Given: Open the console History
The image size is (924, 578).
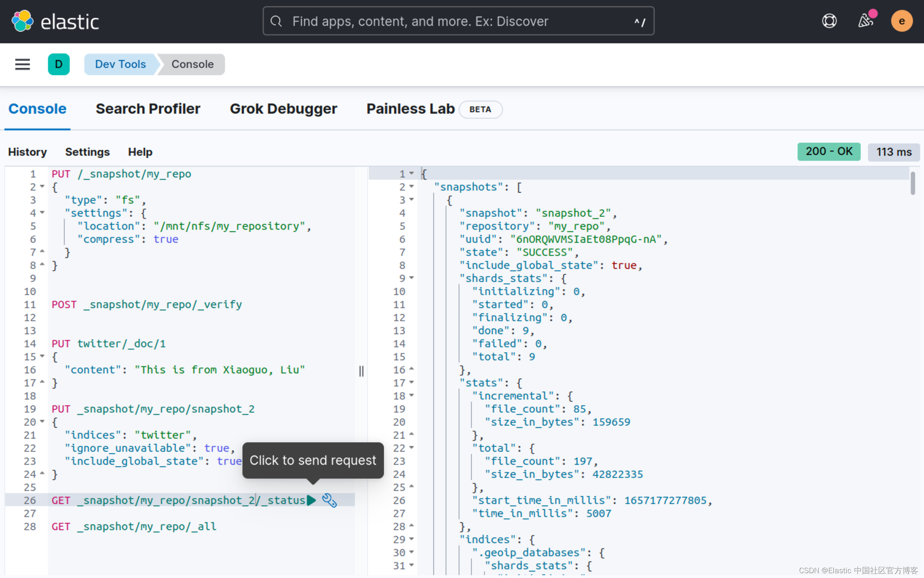Looking at the screenshot, I should point(27,152).
